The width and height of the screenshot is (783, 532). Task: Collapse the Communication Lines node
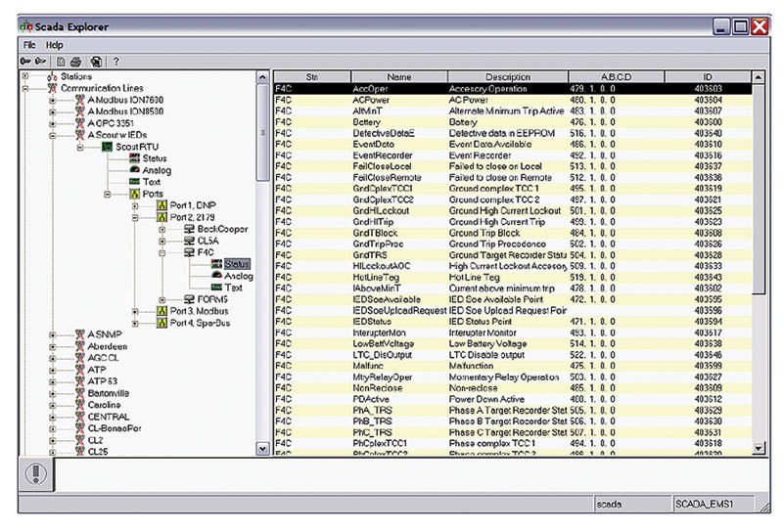pyautogui.click(x=26, y=88)
